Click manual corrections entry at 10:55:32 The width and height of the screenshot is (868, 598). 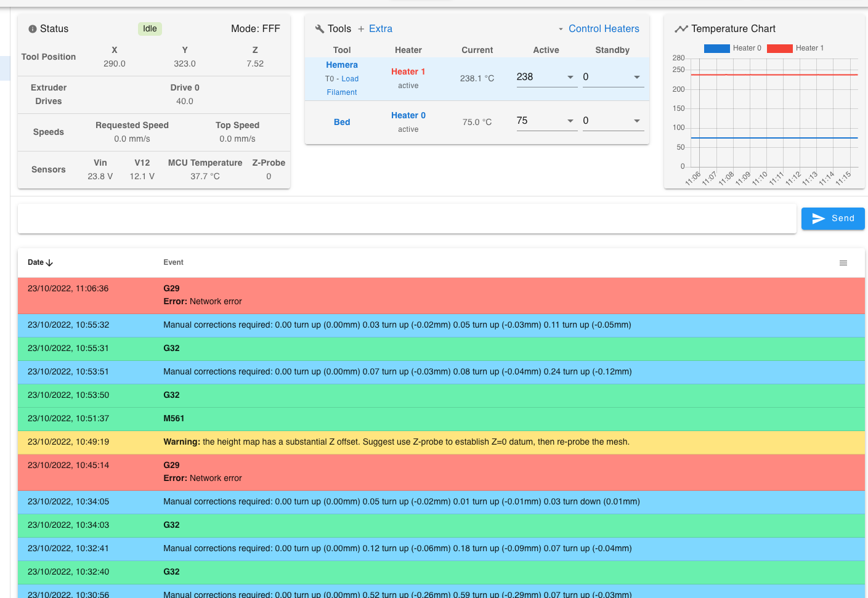pos(441,325)
